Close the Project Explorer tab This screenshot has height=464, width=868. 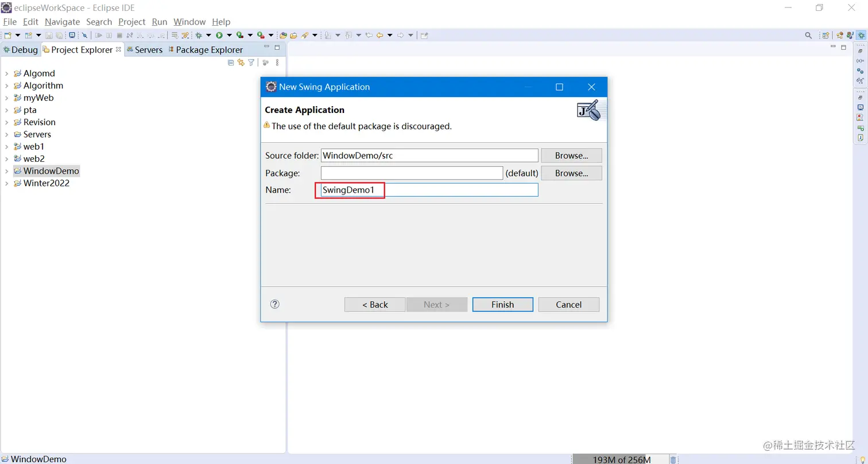coord(119,49)
